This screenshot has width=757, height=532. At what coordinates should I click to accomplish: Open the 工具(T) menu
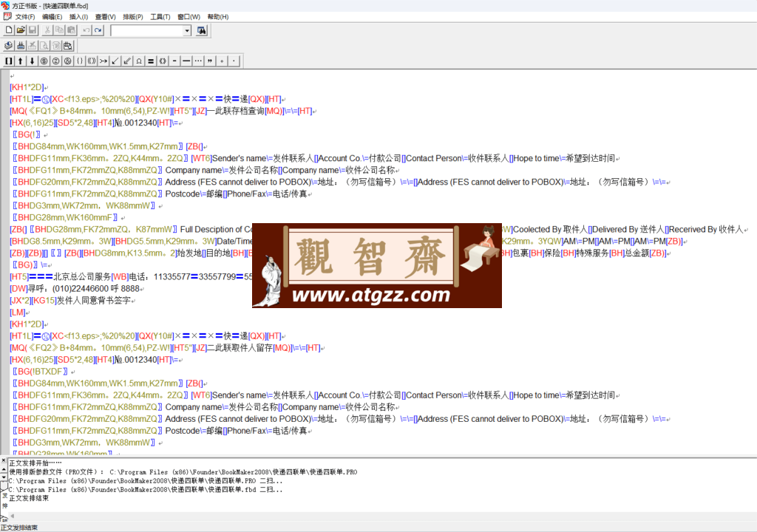160,17
